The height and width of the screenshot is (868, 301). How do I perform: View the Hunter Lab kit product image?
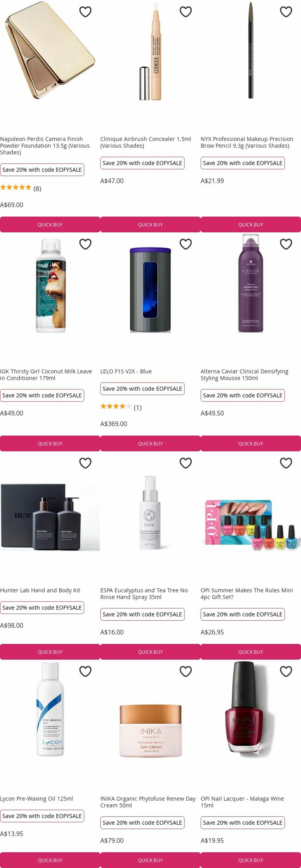[50, 517]
